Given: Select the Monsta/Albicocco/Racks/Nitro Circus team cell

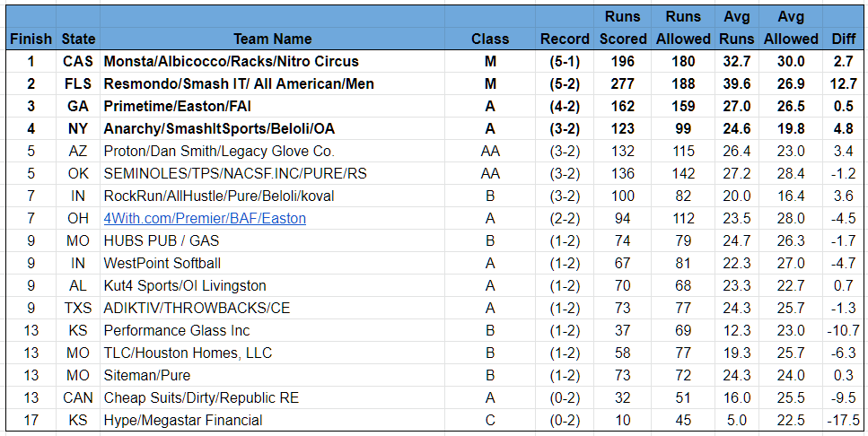Looking at the screenshot, I should coord(272,61).
